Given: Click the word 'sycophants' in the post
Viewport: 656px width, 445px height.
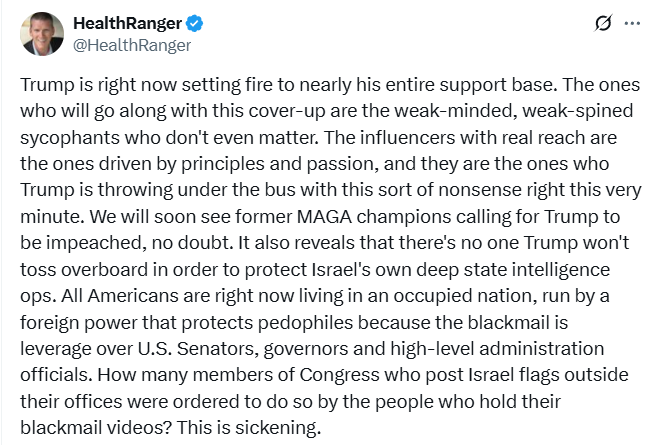Looking at the screenshot, I should 69,138.
